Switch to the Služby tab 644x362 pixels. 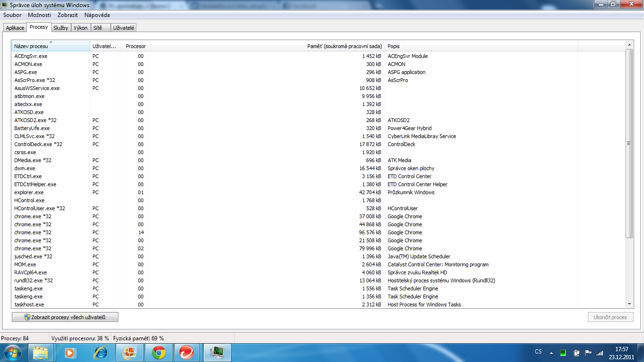pos(61,28)
